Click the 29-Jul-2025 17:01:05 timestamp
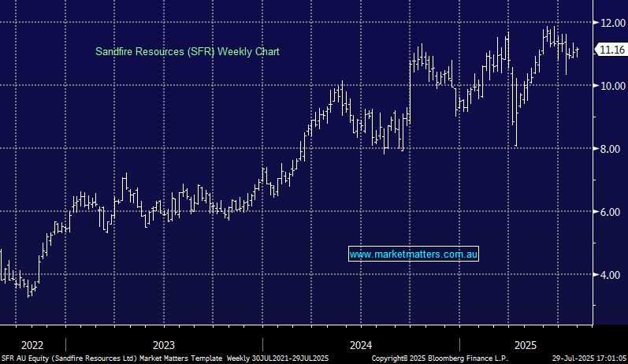The height and width of the screenshot is (364, 628). [589, 358]
